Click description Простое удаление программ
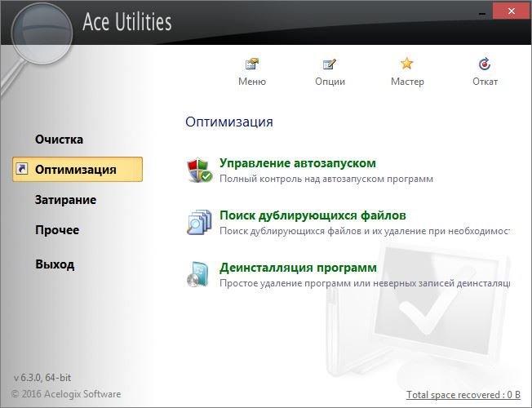 click(365, 283)
